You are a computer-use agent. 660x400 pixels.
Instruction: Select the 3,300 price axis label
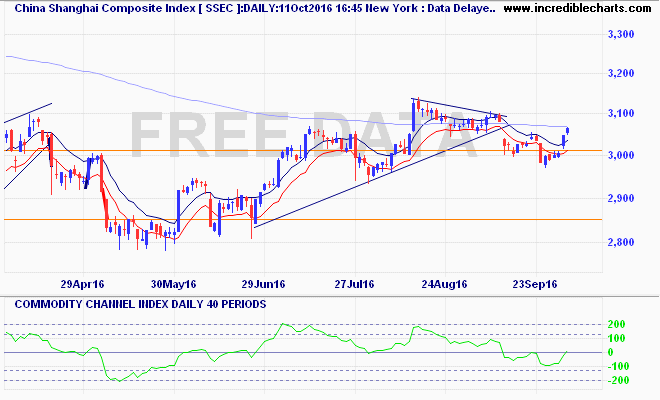(621, 34)
